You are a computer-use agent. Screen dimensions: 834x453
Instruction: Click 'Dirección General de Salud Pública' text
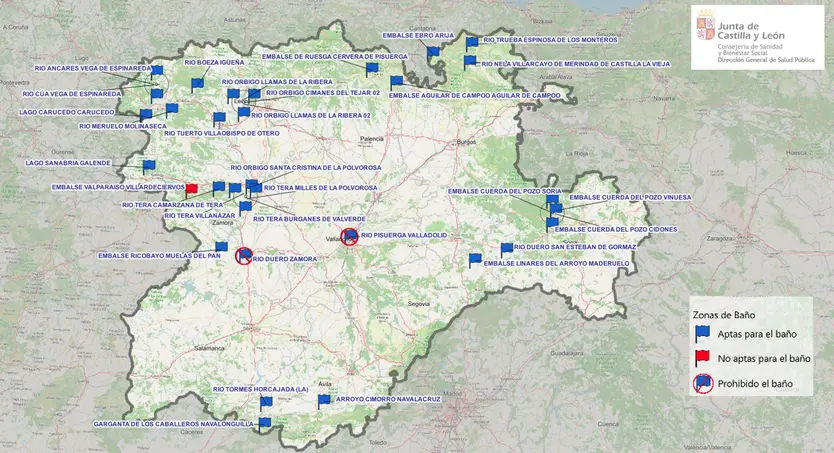pos(766,60)
